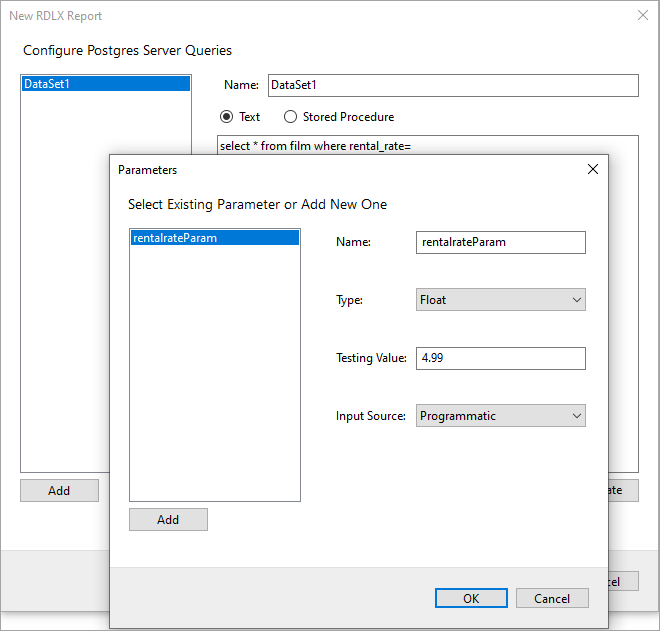Click the query text box with select statement
The height and width of the screenshot is (631, 660).
click(428, 145)
